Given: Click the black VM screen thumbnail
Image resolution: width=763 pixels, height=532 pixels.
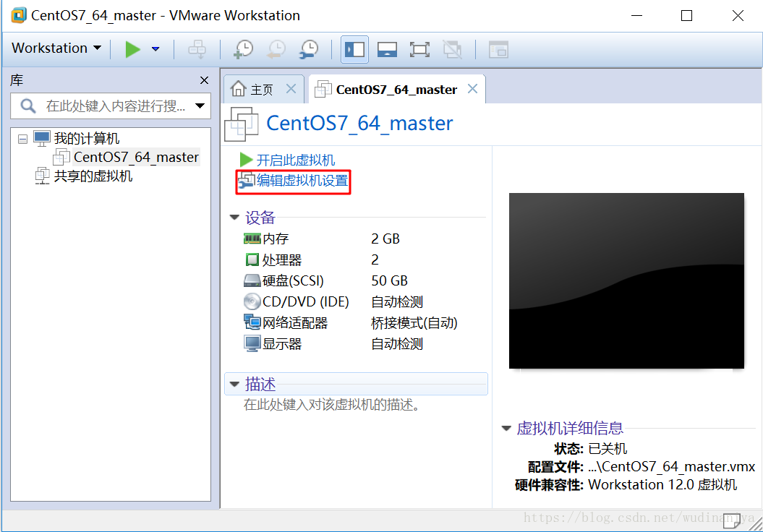Looking at the screenshot, I should coord(626,280).
